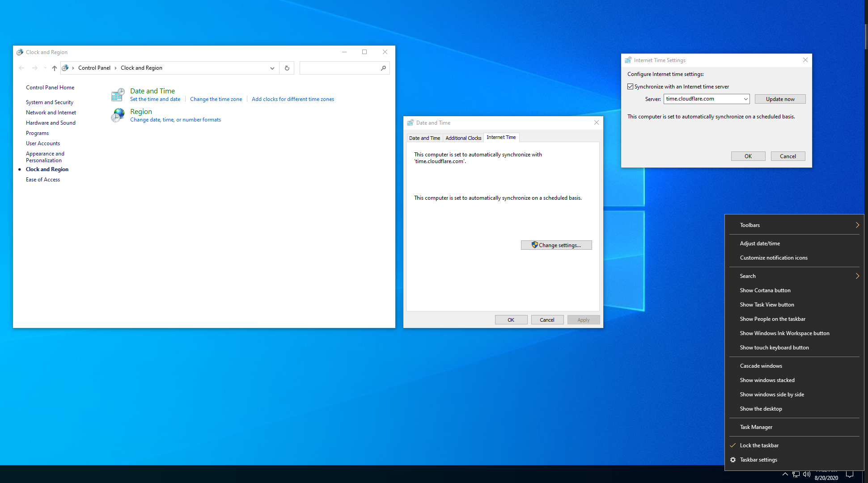Show hidden system tray icons
This screenshot has width=868, height=483.
click(x=785, y=475)
